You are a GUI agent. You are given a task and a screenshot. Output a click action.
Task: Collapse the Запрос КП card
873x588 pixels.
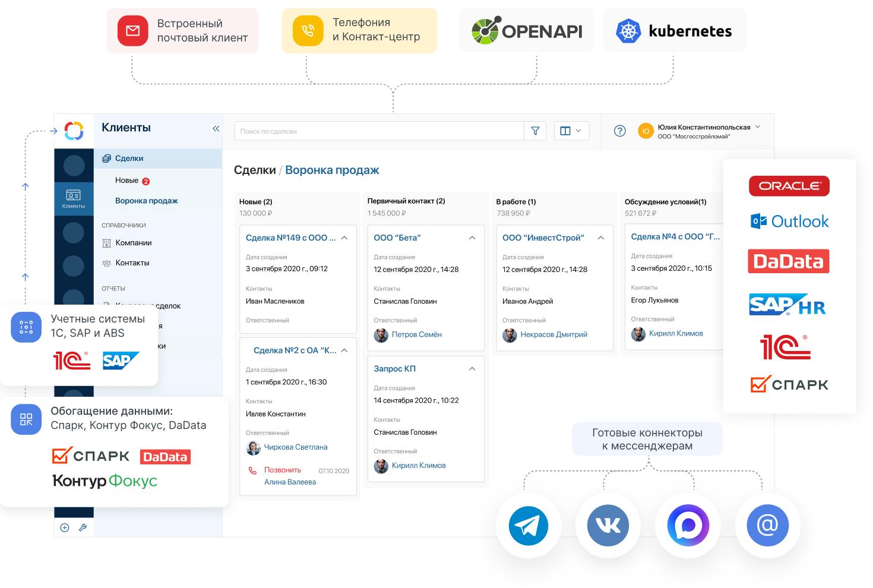pos(472,369)
